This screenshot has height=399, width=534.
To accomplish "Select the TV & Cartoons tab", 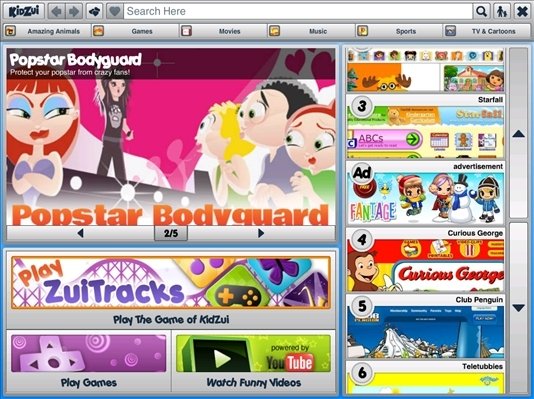I will [486, 31].
